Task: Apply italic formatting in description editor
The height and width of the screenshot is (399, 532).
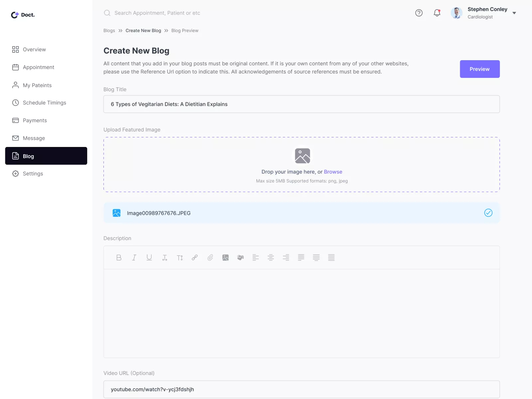Action: click(134, 258)
